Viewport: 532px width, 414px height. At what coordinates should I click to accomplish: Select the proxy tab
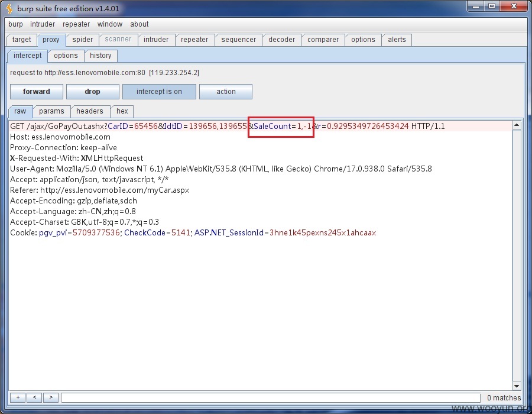tap(51, 40)
